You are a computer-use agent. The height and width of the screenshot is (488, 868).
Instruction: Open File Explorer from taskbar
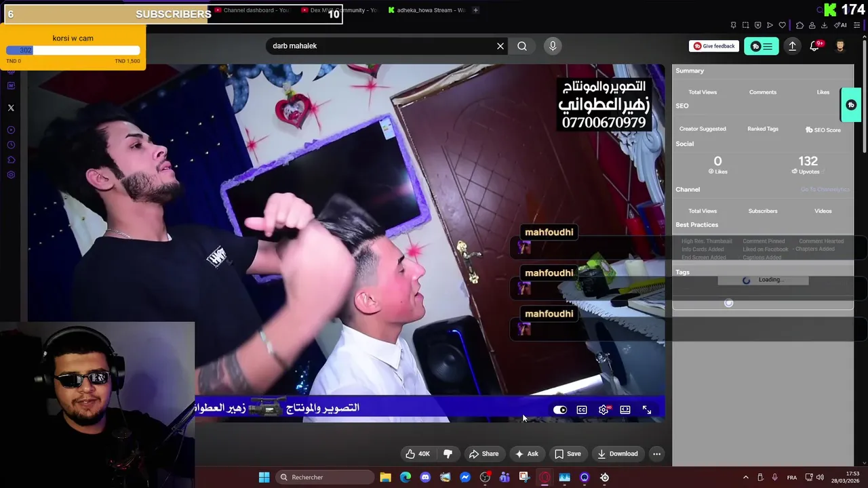[385, 477]
